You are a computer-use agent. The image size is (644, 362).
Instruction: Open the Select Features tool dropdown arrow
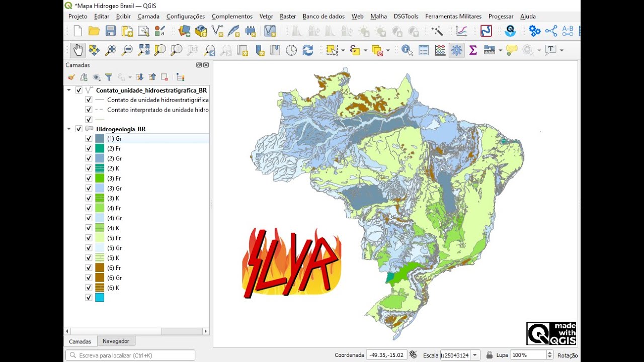[x=343, y=50]
